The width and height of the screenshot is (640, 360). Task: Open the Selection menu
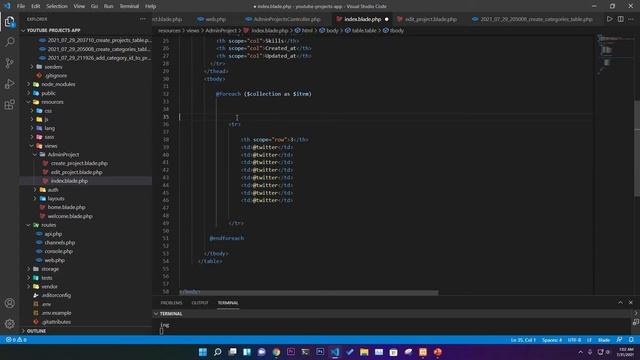(57, 6)
